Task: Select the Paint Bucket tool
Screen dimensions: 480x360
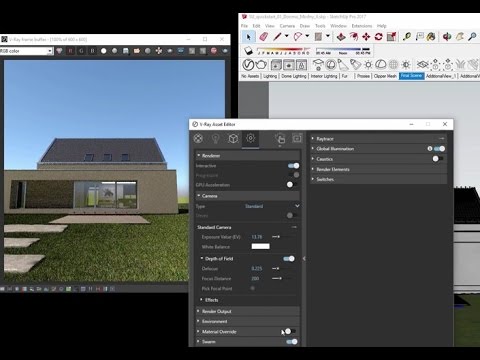Action: 431,36
